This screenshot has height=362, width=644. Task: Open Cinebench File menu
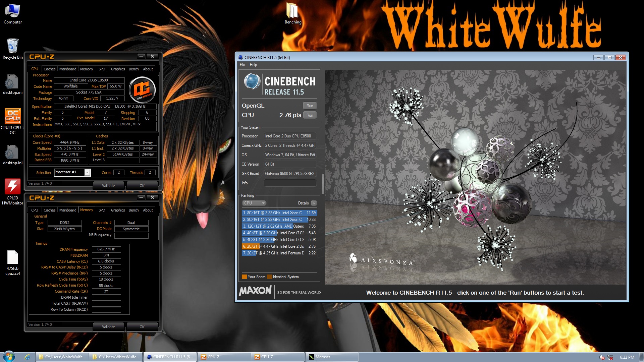click(242, 65)
